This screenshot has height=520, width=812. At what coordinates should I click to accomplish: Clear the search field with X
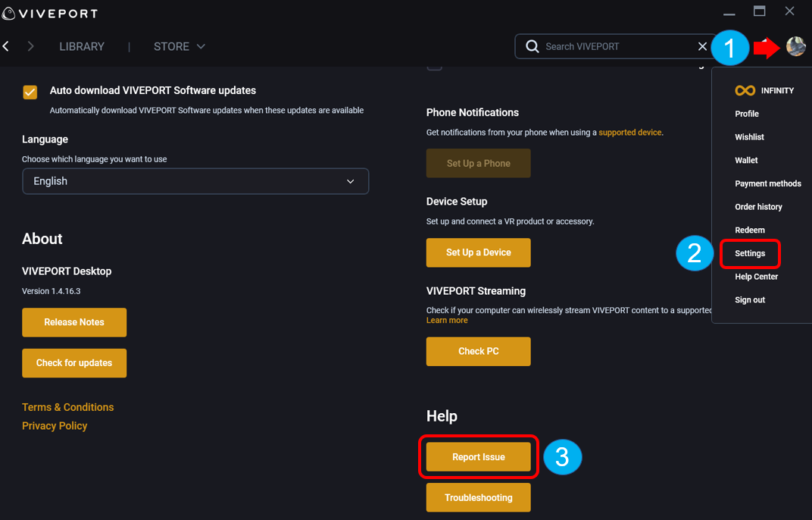click(702, 46)
